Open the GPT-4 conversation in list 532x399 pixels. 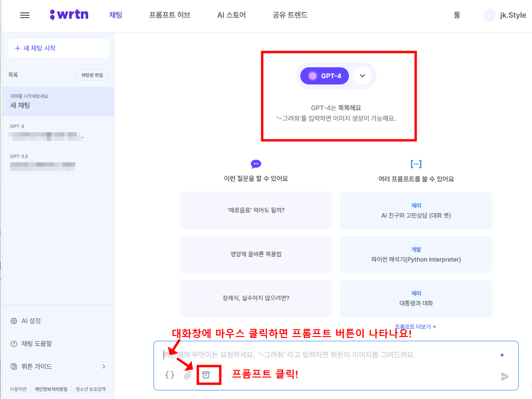[x=58, y=132]
